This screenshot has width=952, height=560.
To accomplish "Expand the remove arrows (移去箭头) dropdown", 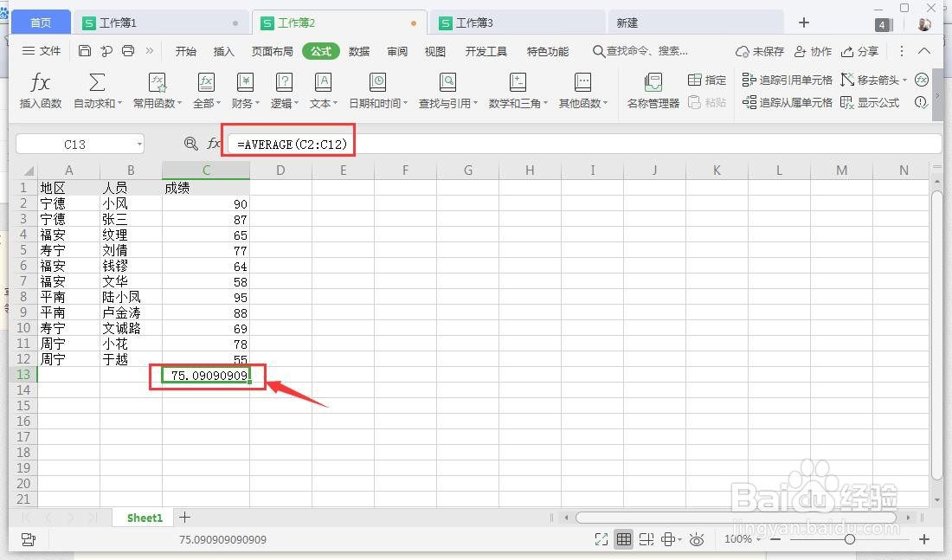I will pos(904,80).
